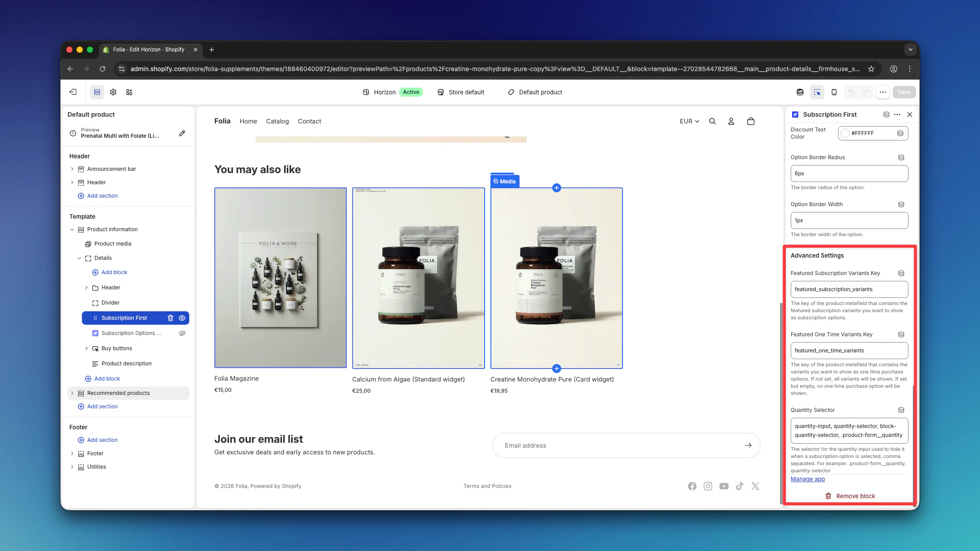Select the Divider block
Viewport: 980px width, 551px height.
click(111, 303)
